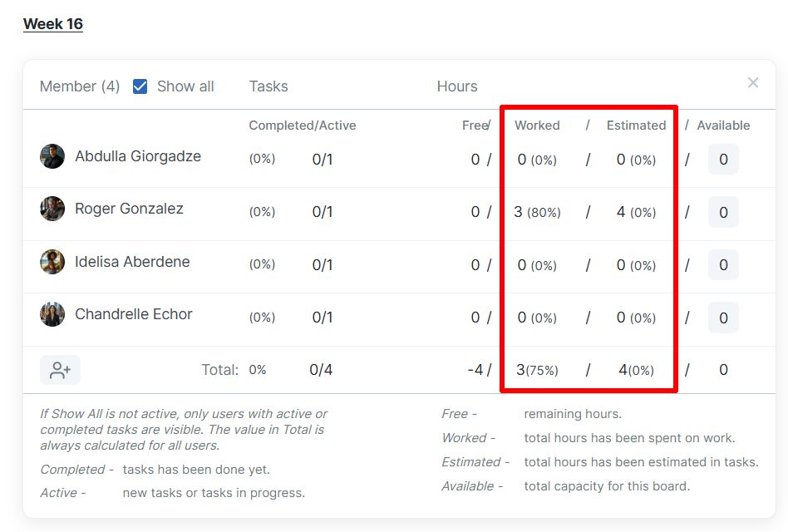The height and width of the screenshot is (532, 788).
Task: Open the Week 16 heading link
Action: (53, 24)
